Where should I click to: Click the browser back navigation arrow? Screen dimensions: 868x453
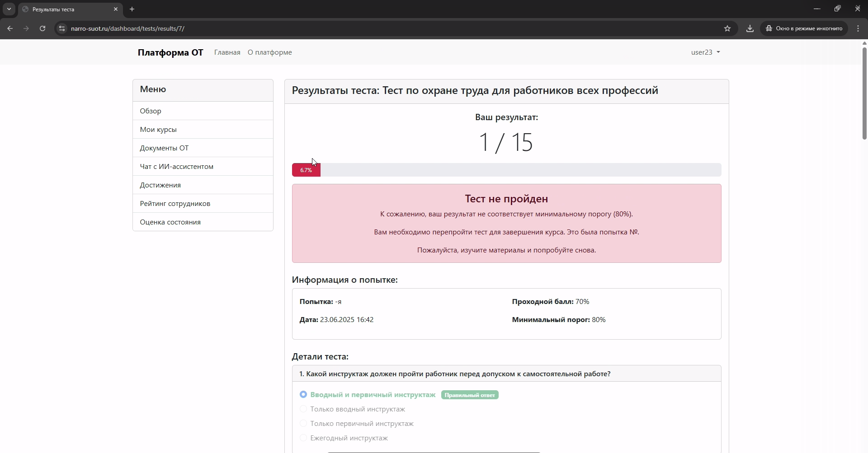10,28
